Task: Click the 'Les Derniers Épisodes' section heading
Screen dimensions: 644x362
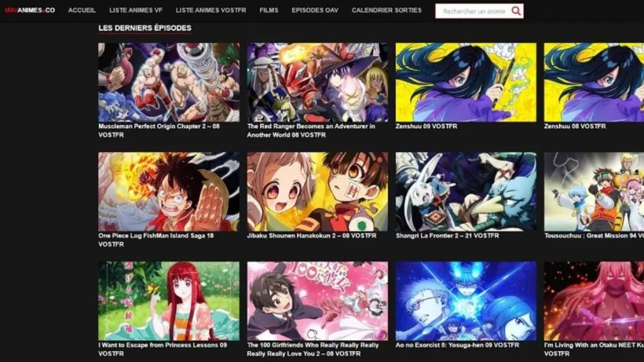Action: coord(145,28)
